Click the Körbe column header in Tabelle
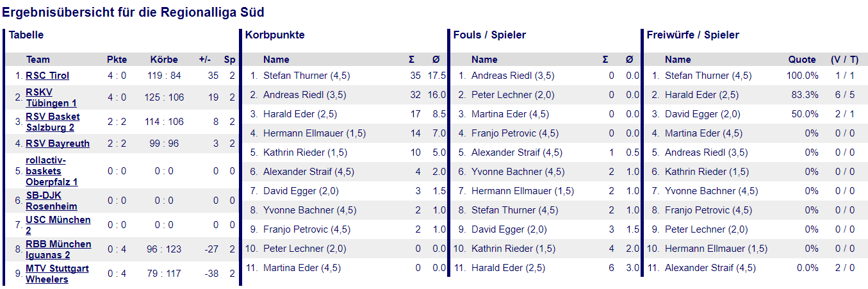Viewport: 868px width, 289px height. (x=164, y=60)
